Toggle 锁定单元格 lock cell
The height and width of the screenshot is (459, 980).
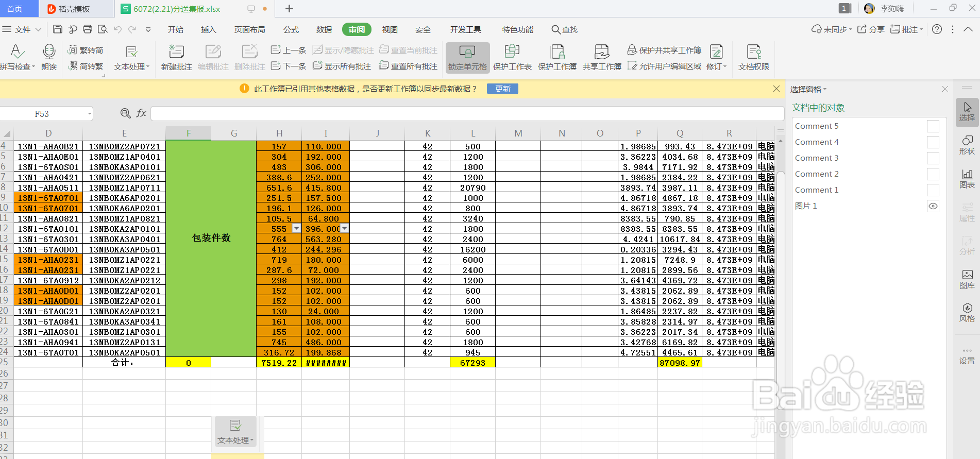pos(467,57)
